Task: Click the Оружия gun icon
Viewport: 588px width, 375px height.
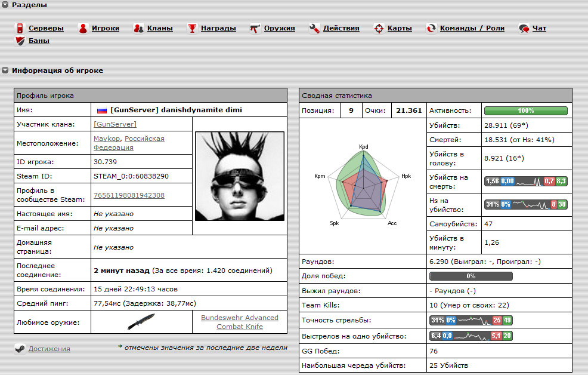Action: coord(255,28)
